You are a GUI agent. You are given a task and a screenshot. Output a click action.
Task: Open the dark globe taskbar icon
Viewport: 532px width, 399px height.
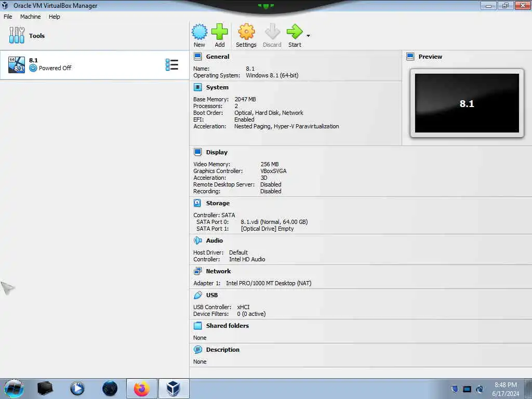click(110, 389)
